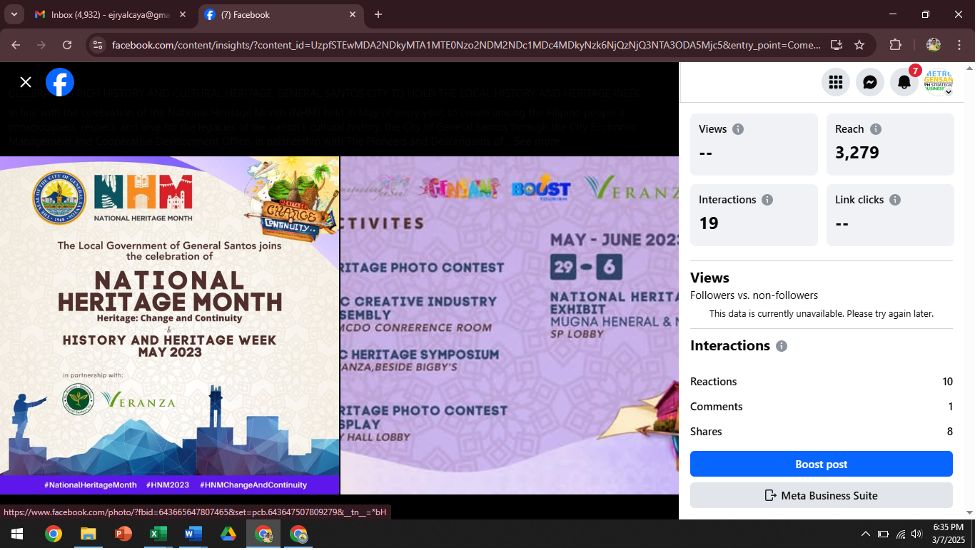This screenshot has width=977, height=550.
Task: View site information icon in address bar
Action: click(x=97, y=45)
